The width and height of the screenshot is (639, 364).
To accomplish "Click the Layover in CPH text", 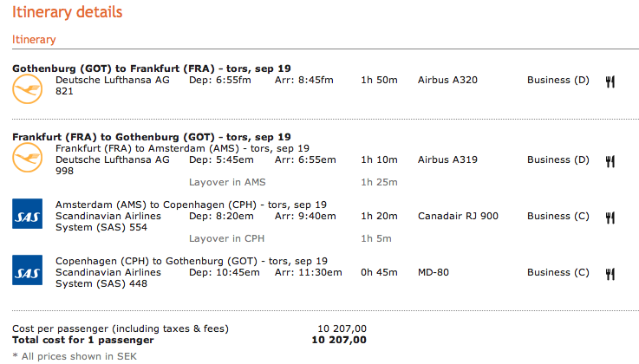I will (x=227, y=238).
